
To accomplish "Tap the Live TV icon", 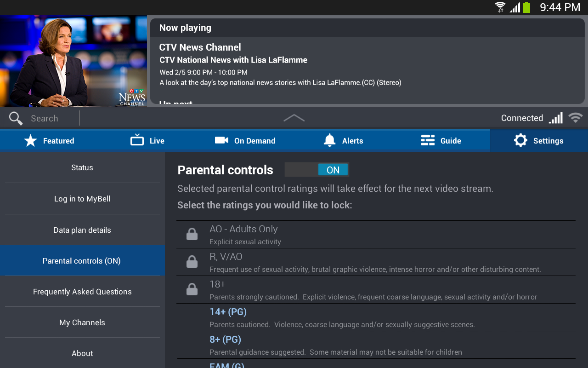I will pos(137,140).
